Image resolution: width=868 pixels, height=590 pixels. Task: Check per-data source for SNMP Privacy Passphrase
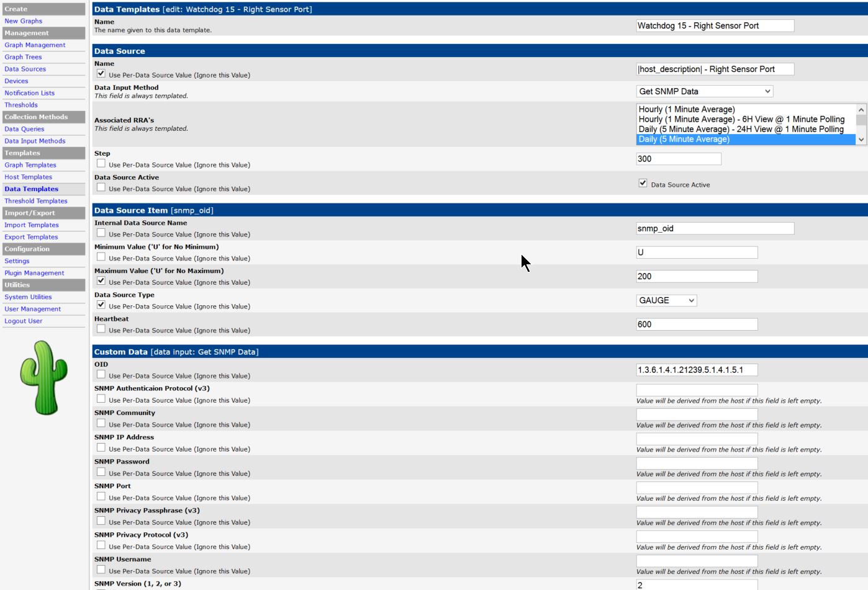coord(101,521)
